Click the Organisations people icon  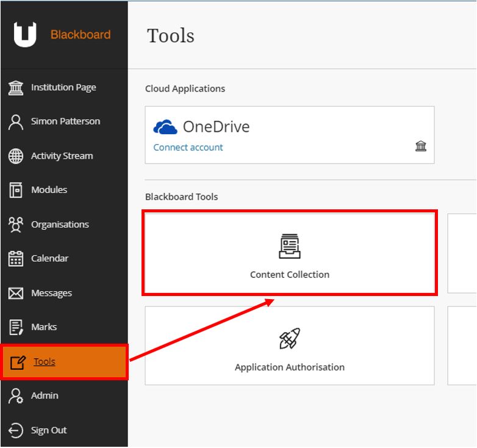coord(16,225)
